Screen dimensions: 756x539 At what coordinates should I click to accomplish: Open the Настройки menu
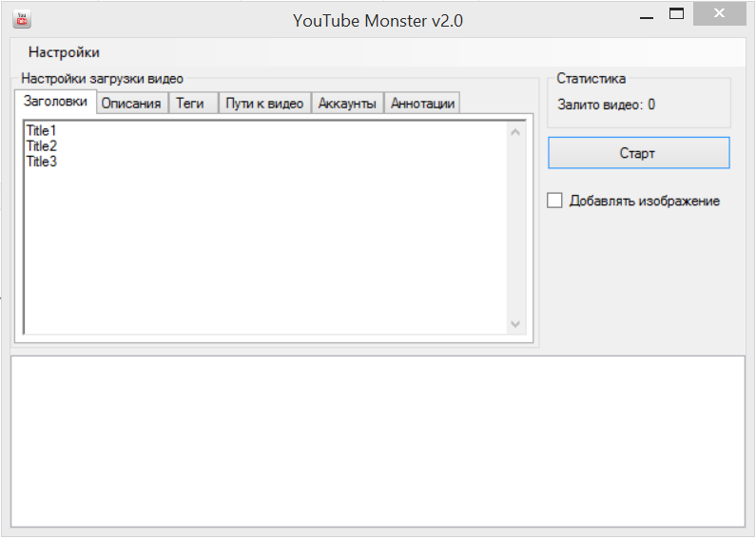(64, 52)
